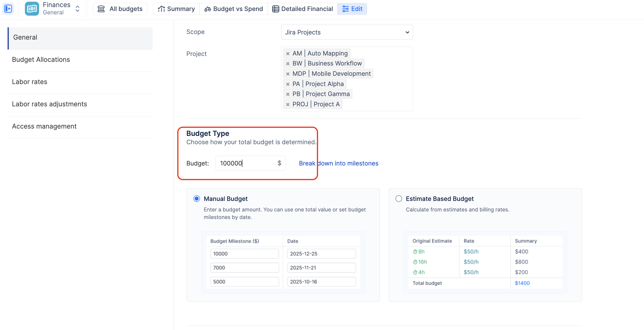Screen dimensions: 644x330
Task: Remove the PA Project Alpha tag
Action: click(x=288, y=84)
